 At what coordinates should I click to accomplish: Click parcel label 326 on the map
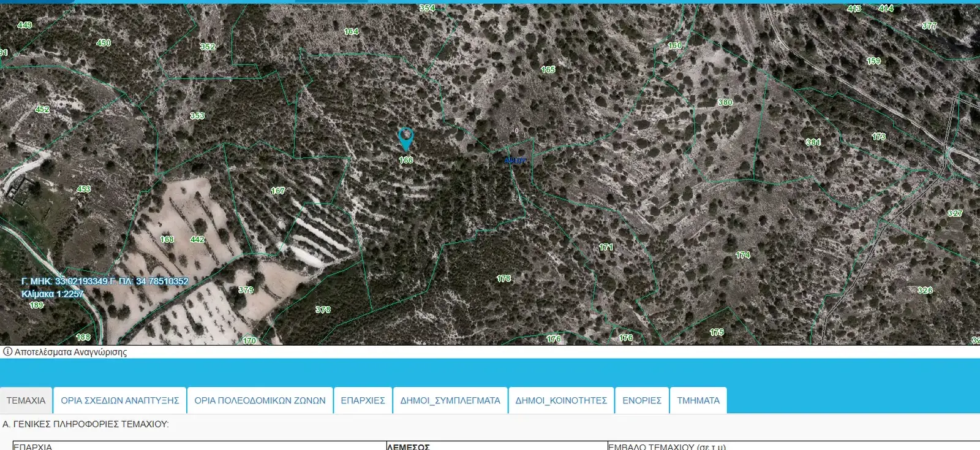(925, 290)
